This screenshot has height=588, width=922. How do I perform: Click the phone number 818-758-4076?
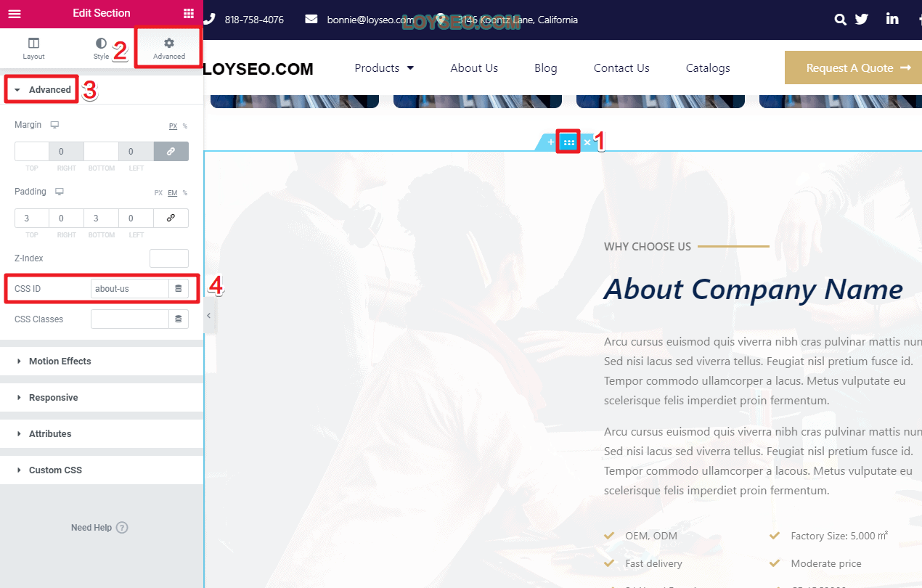point(254,20)
